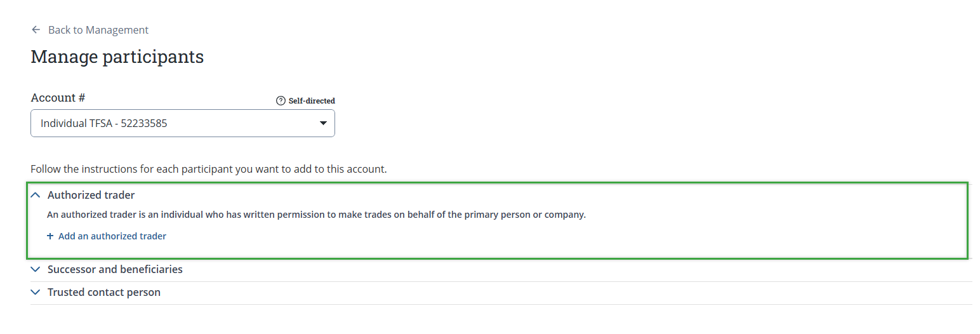This screenshot has height=334, width=980.
Task: Click the word Management in back link
Action: pyautogui.click(x=117, y=30)
